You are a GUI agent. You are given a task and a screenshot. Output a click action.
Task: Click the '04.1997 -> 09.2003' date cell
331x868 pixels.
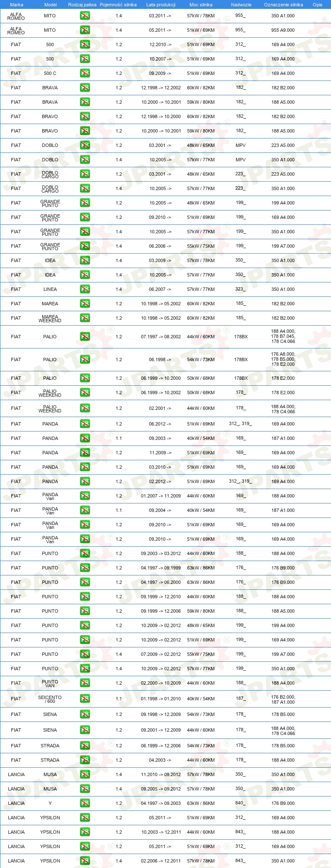[x=161, y=803]
